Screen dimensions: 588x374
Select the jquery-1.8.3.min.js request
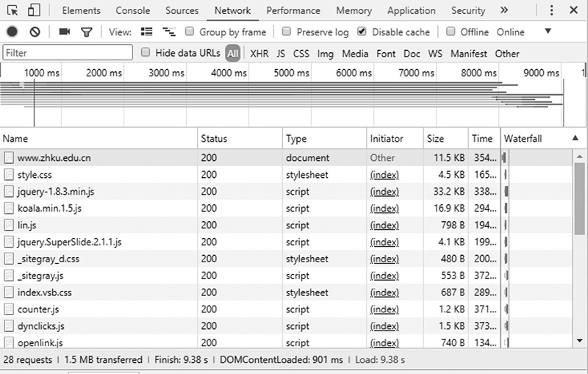coord(57,192)
